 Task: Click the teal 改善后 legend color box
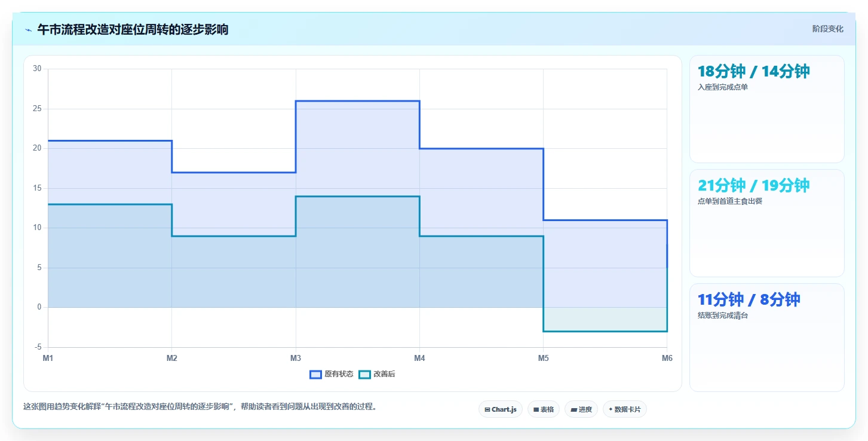click(364, 375)
